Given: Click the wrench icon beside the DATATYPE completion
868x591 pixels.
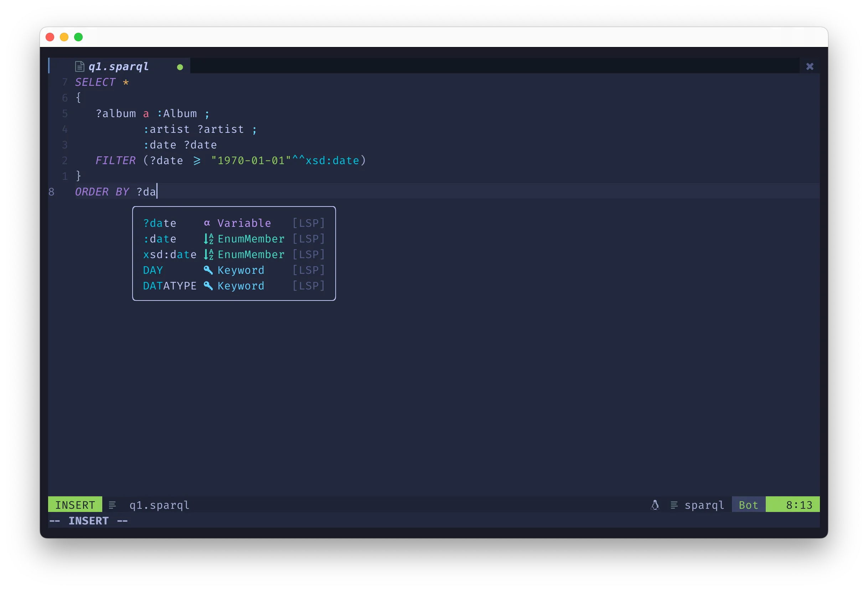Looking at the screenshot, I should [208, 286].
